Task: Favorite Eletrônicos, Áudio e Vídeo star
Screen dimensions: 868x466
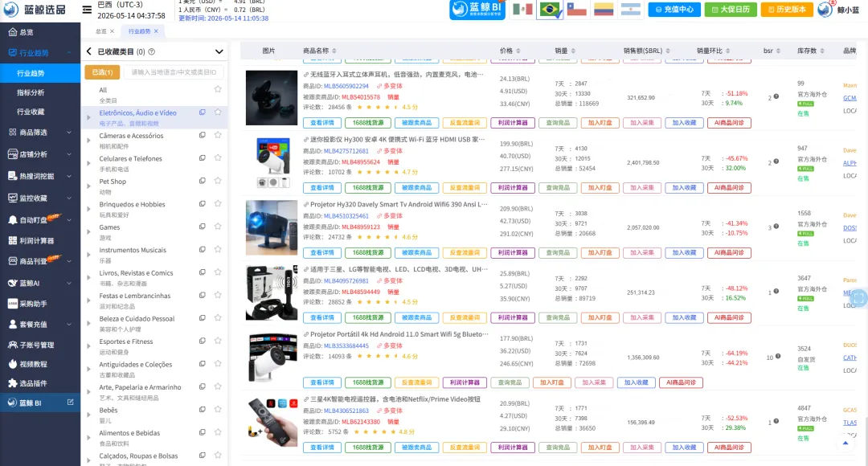Action: click(218, 112)
